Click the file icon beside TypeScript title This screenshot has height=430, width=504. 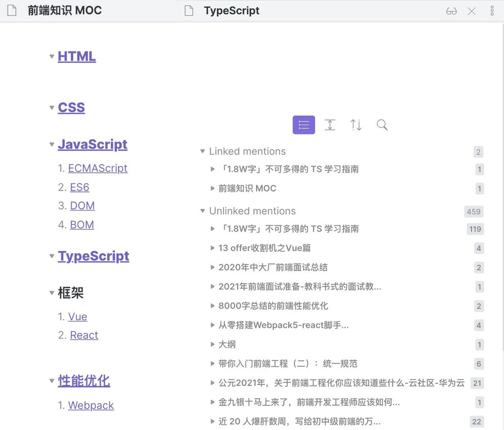[x=189, y=10]
